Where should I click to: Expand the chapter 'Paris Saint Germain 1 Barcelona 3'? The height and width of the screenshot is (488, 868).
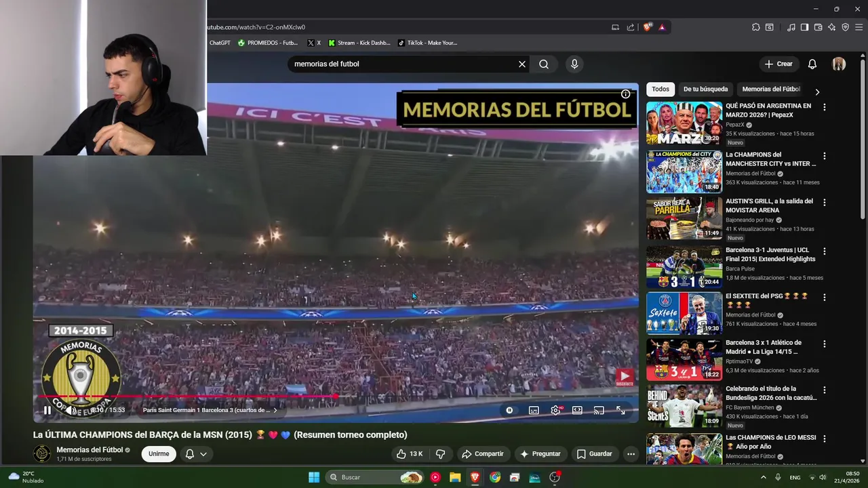point(210,410)
